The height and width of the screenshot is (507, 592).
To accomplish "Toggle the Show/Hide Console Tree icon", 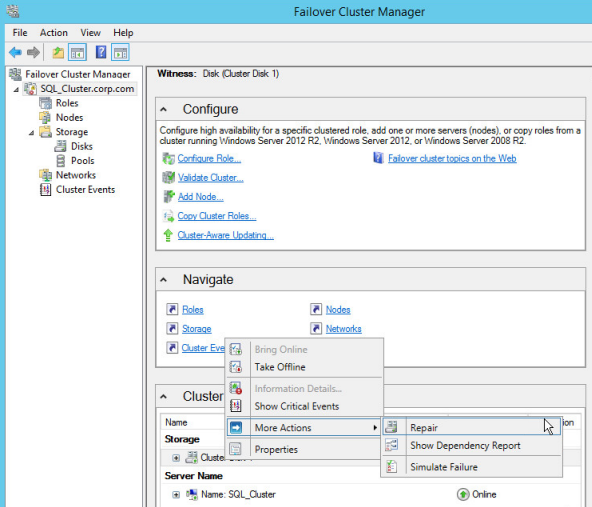I will tap(77, 52).
